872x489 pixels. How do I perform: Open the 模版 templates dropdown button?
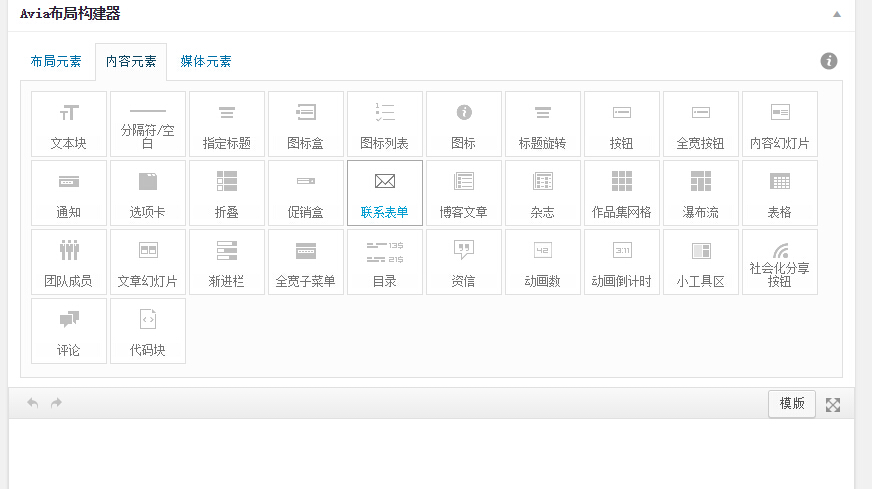[x=792, y=403]
